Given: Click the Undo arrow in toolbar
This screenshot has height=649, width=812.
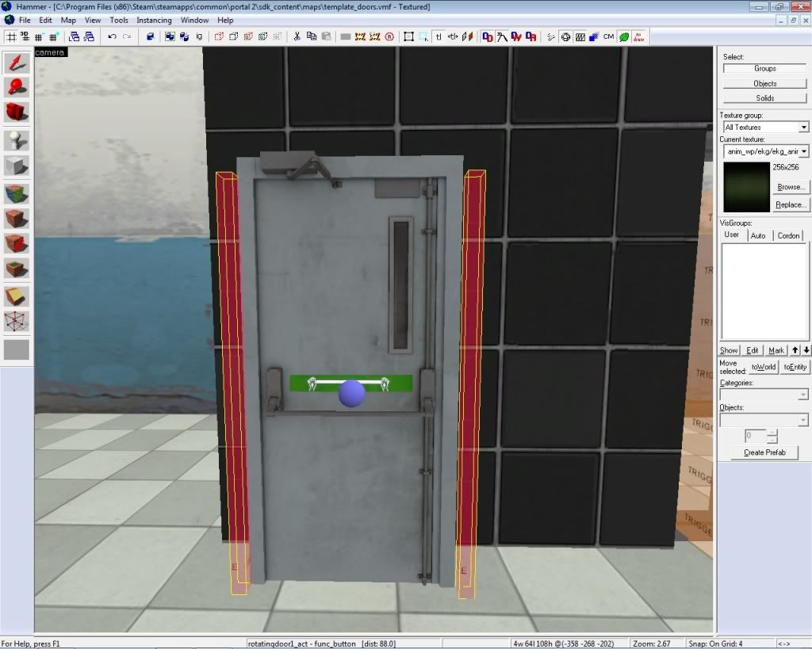Looking at the screenshot, I should coord(112,36).
